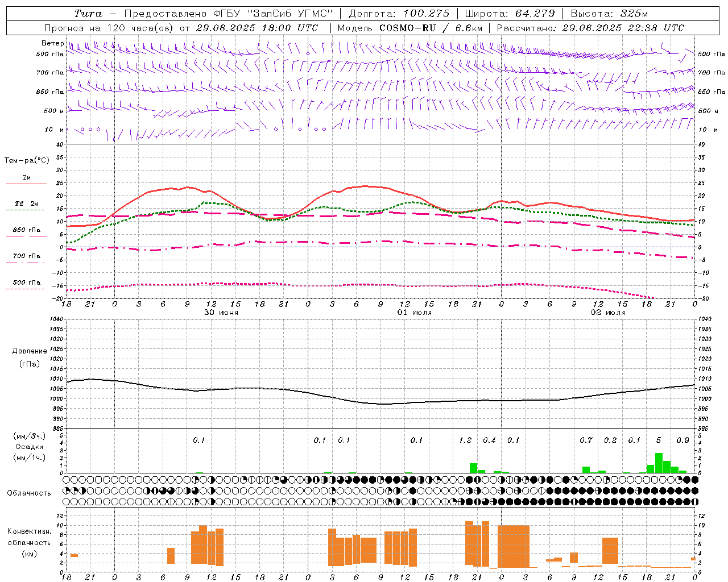The width and height of the screenshot is (728, 582).
Task: Click the Модель COSMO-RU / 6.6км text
Action: (x=410, y=28)
